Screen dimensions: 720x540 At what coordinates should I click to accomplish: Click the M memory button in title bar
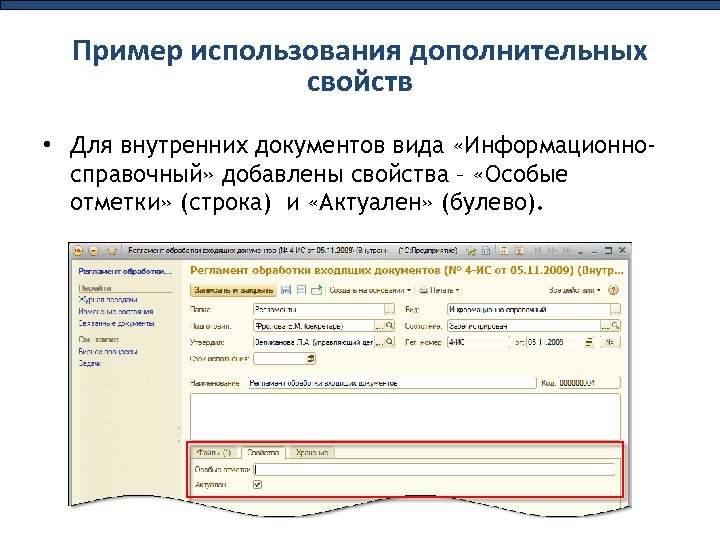click(538, 251)
